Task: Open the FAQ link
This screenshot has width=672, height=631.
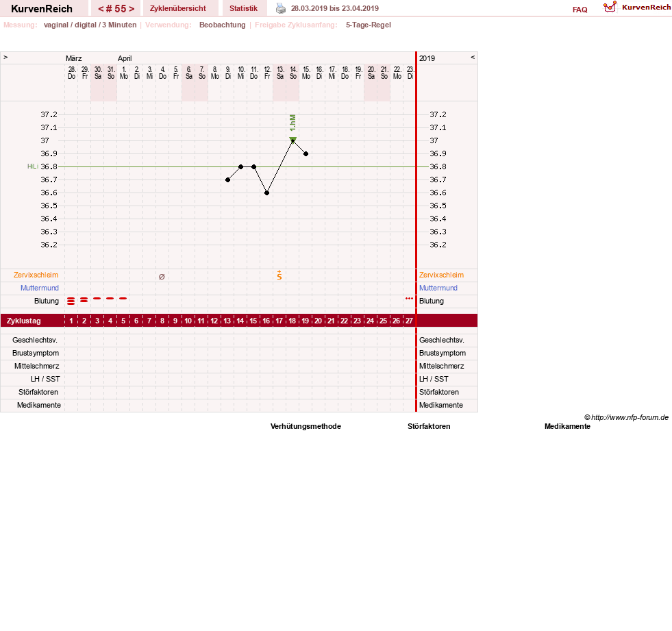Action: click(x=580, y=10)
